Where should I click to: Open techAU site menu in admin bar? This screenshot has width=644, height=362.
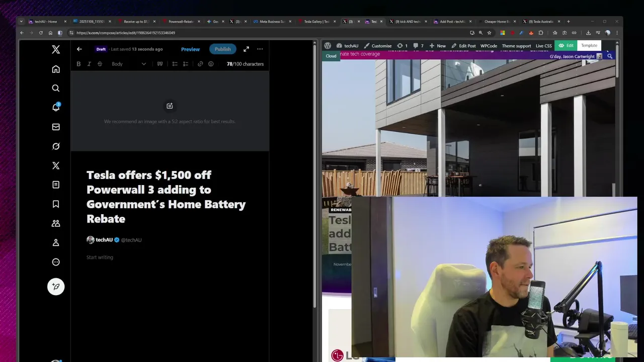pyautogui.click(x=347, y=46)
